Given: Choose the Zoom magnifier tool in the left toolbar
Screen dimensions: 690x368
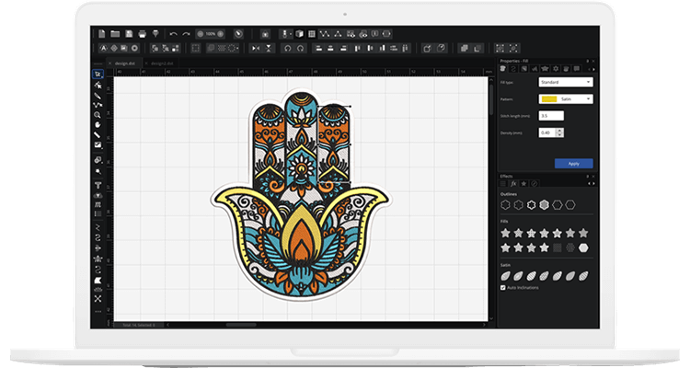Looking at the screenshot, I should (x=97, y=115).
